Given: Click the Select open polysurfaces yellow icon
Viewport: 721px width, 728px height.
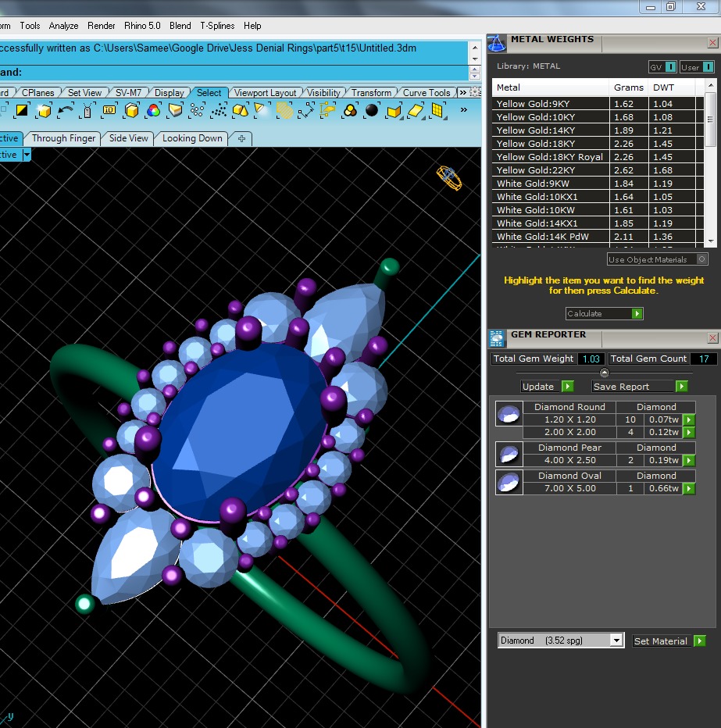Looking at the screenshot, I should pos(394,112).
